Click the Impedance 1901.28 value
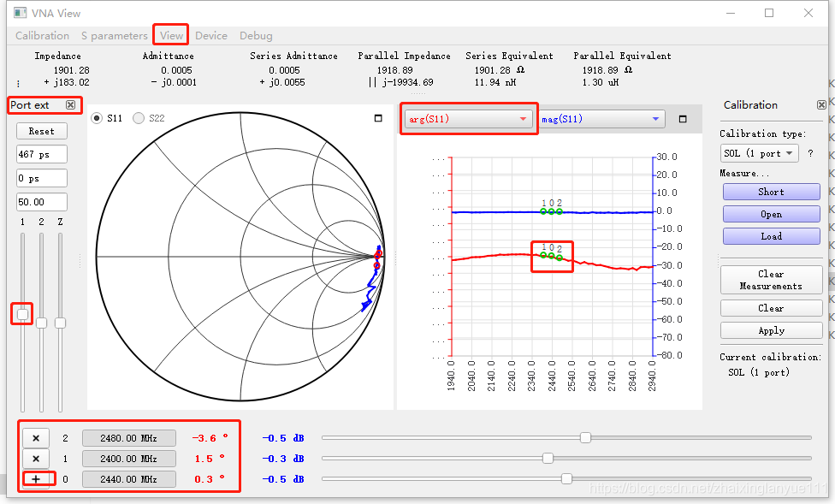This screenshot has height=504, width=835. click(71, 70)
